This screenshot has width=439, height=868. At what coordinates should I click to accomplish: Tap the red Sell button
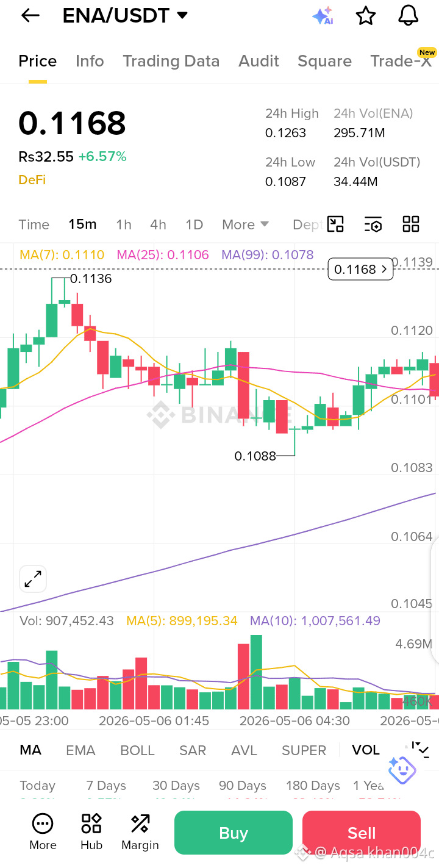pos(362,833)
